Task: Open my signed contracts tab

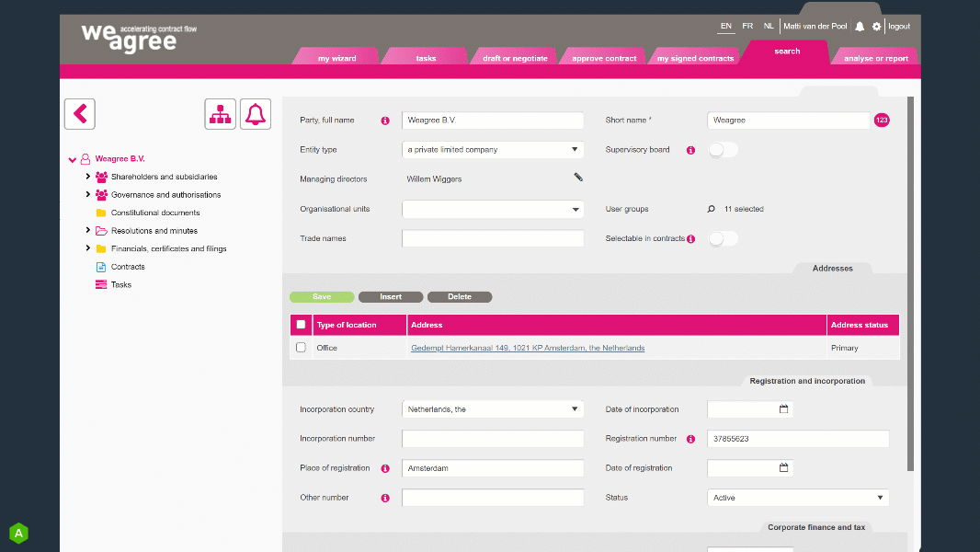Action: (695, 58)
